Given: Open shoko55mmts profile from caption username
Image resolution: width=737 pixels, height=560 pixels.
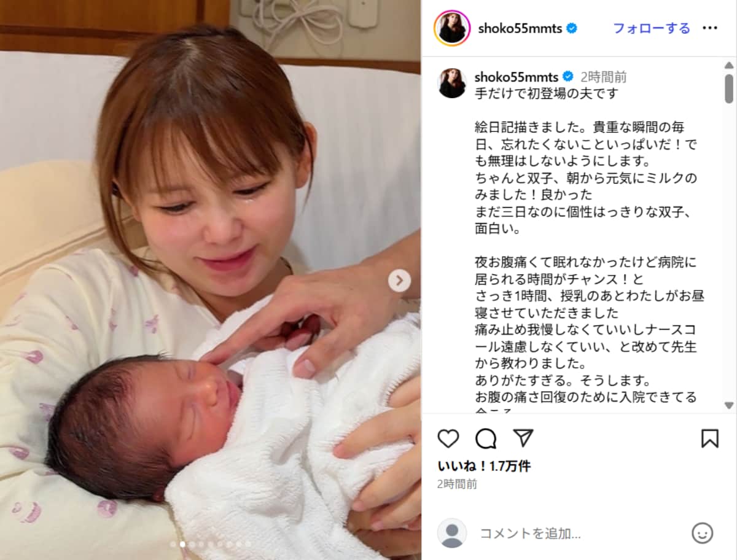Looking at the screenshot, I should coord(516,77).
